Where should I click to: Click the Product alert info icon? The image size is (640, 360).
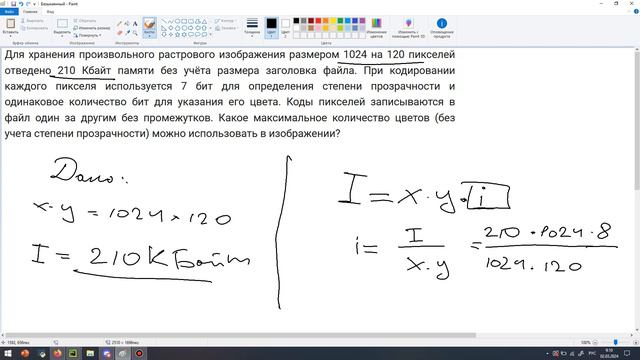pos(442,23)
